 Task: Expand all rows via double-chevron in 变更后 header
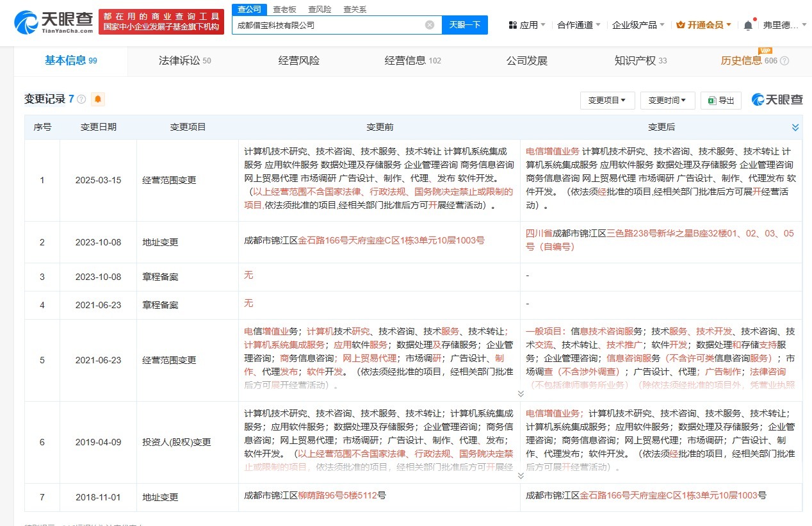pyautogui.click(x=795, y=126)
